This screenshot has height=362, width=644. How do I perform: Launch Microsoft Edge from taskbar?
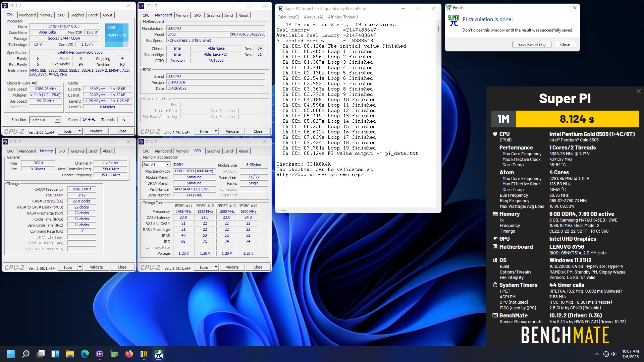point(85,354)
